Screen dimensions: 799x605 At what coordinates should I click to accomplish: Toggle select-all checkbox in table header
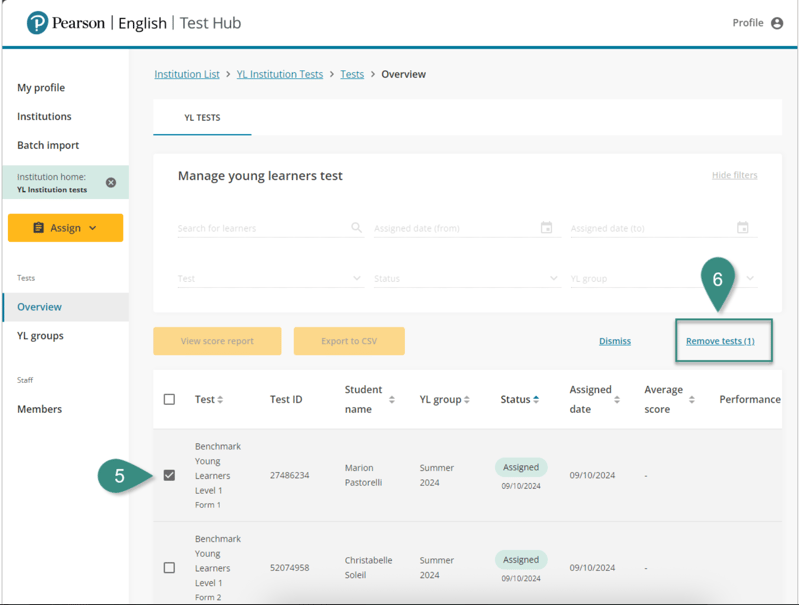[169, 400]
